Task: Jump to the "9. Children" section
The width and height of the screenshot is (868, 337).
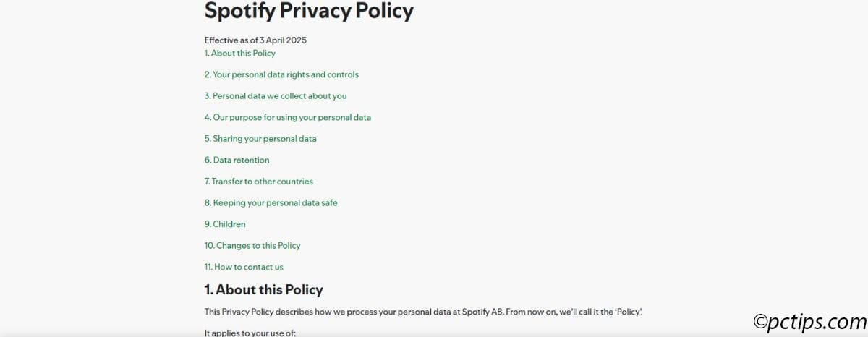Action: click(x=225, y=224)
